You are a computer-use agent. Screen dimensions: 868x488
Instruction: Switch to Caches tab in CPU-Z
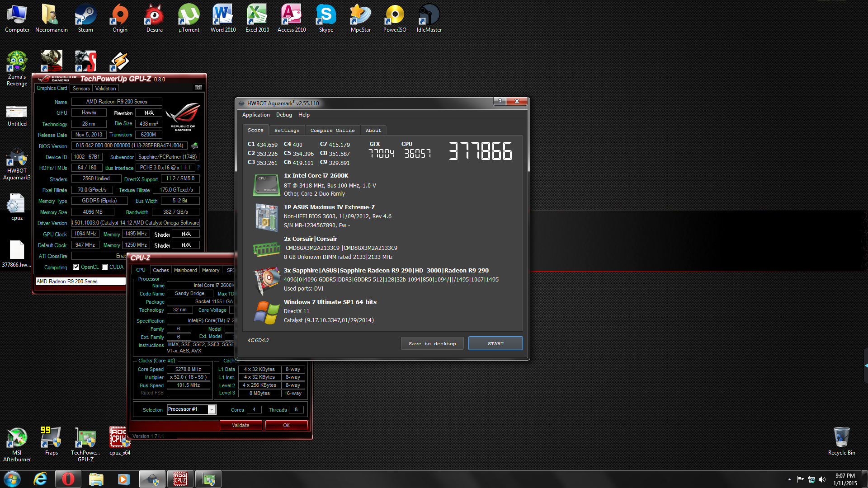(x=160, y=270)
